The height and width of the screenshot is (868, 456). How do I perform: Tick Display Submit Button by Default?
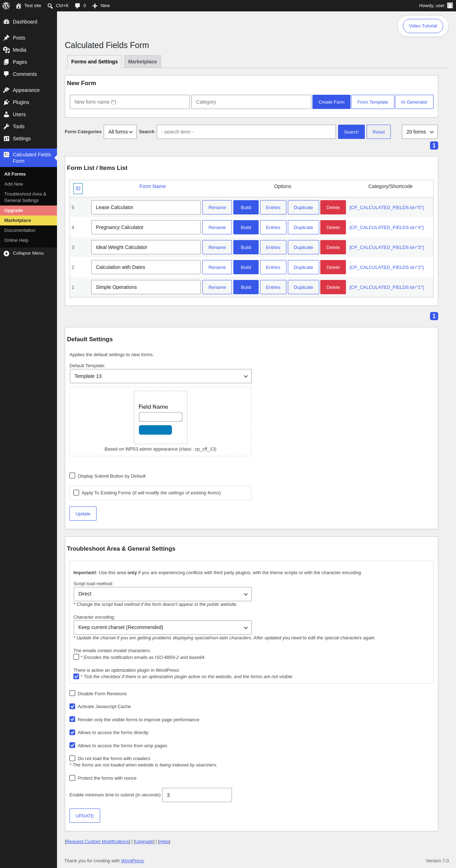tap(72, 475)
